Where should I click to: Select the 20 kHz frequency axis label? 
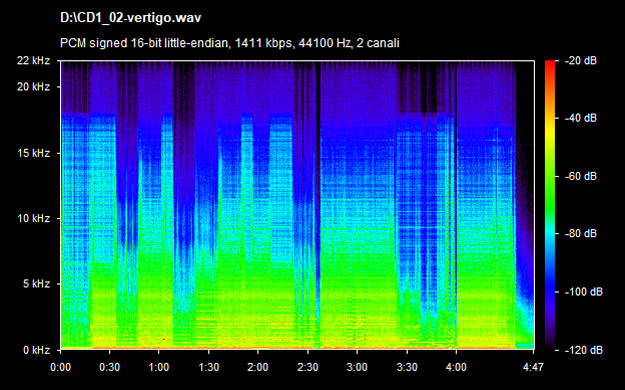coord(33,87)
